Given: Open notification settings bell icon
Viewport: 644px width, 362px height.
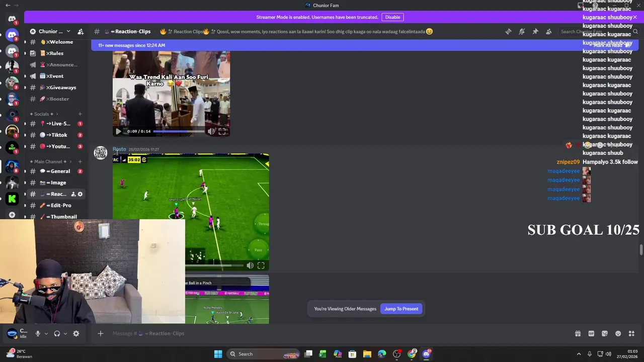Looking at the screenshot, I should click(x=522, y=31).
